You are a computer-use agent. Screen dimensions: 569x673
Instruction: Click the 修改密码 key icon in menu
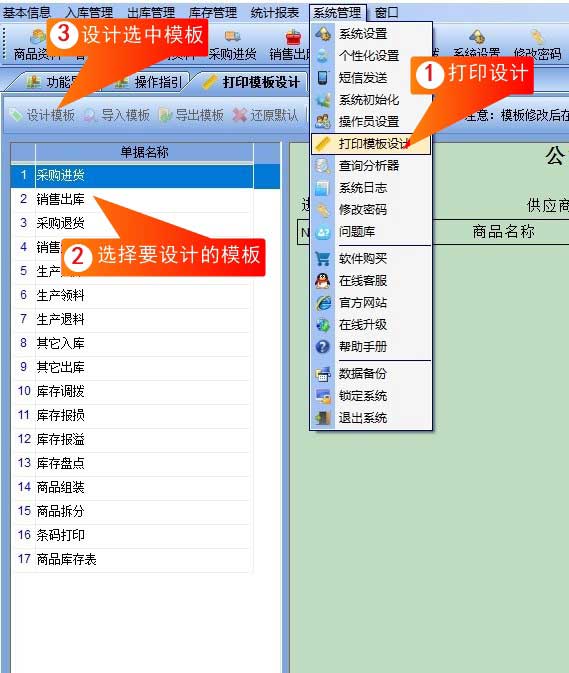(x=322, y=210)
